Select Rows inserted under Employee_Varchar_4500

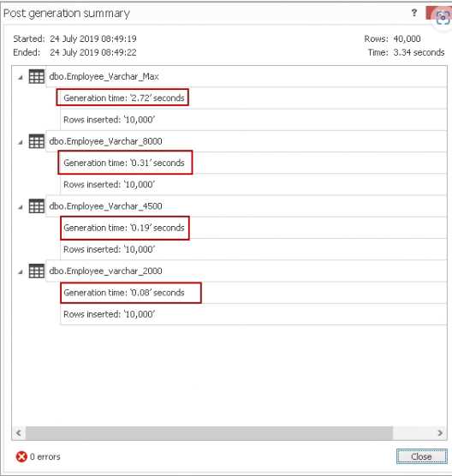[253, 249]
